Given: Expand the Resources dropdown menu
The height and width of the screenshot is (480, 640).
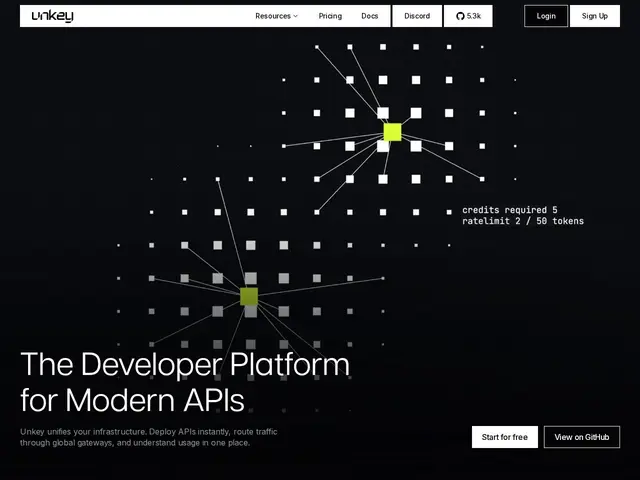Looking at the screenshot, I should (276, 16).
